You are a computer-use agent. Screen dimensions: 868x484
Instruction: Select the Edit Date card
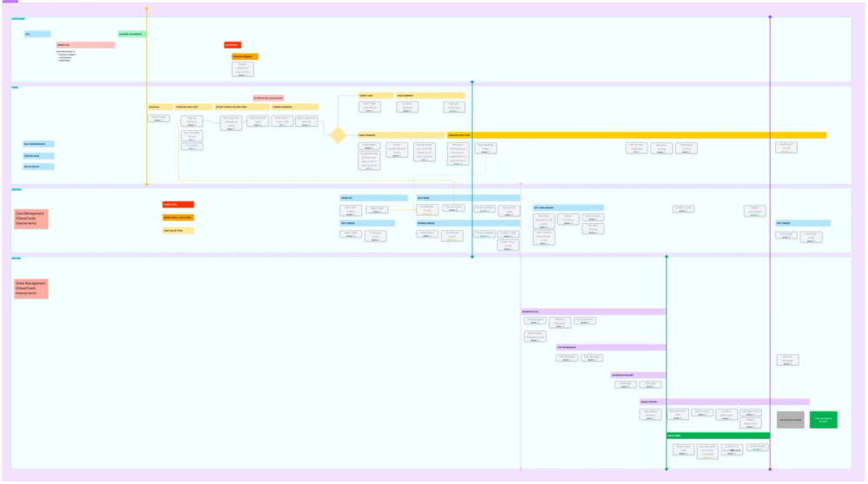(650, 384)
